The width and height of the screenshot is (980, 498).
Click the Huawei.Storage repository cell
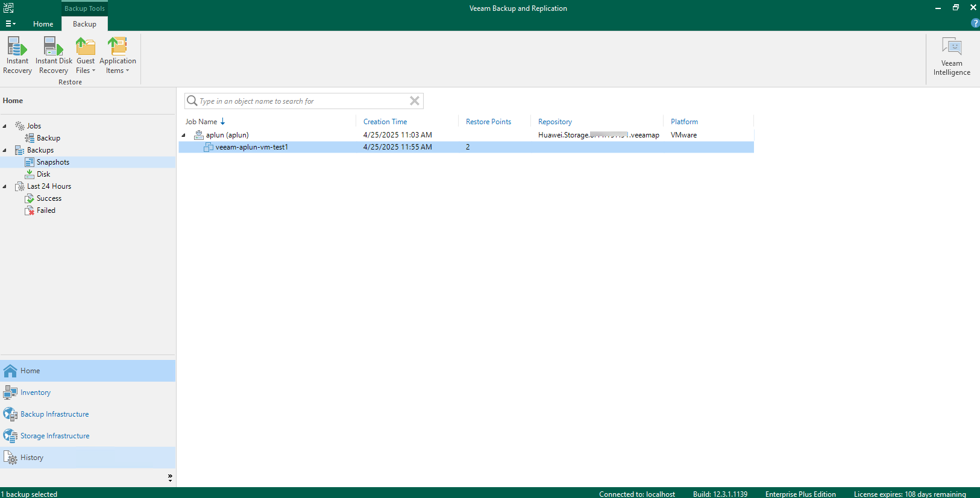click(598, 135)
